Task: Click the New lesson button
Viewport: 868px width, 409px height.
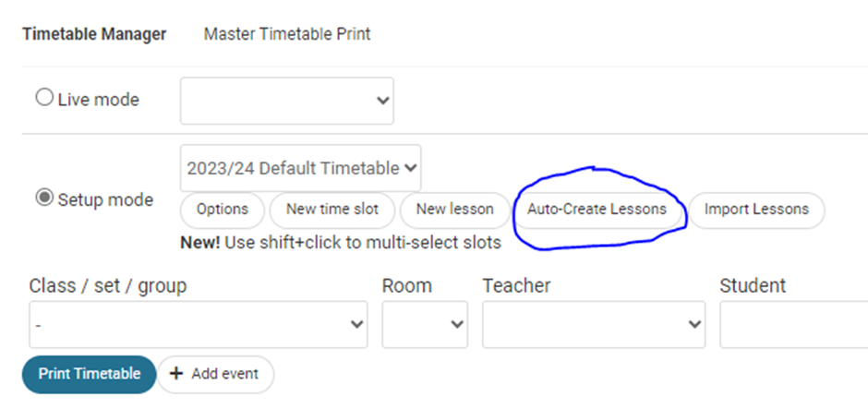Action: tap(454, 210)
